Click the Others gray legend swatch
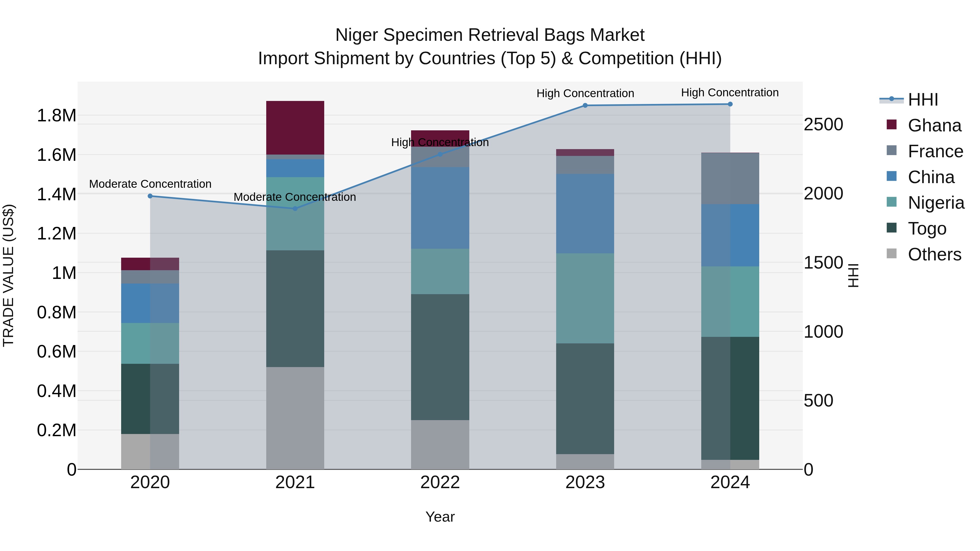 [x=891, y=253]
